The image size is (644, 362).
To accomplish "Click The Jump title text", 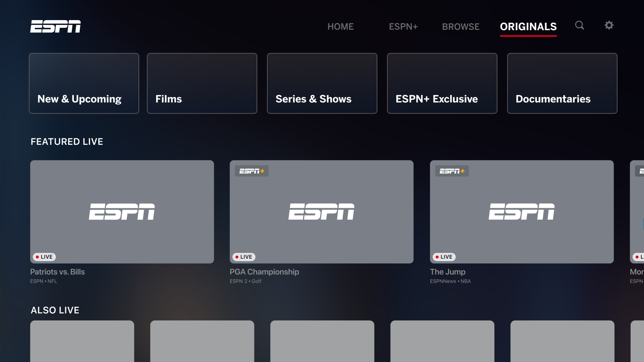I will coord(448,272).
